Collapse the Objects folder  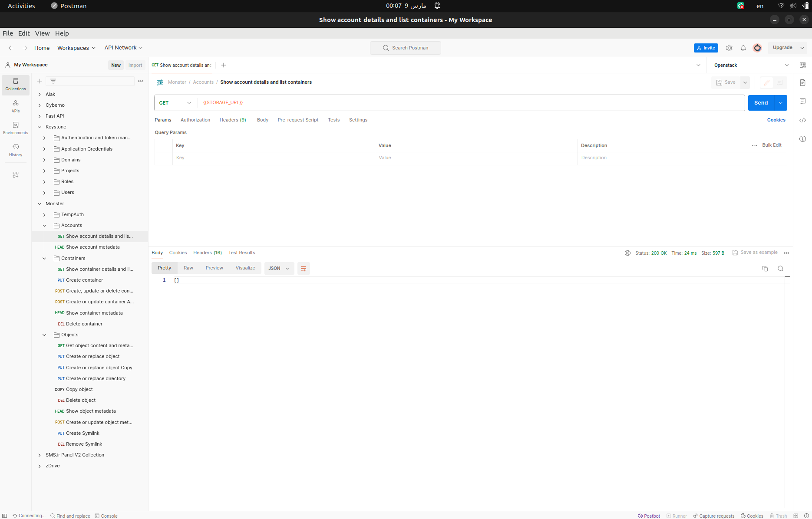tap(44, 335)
